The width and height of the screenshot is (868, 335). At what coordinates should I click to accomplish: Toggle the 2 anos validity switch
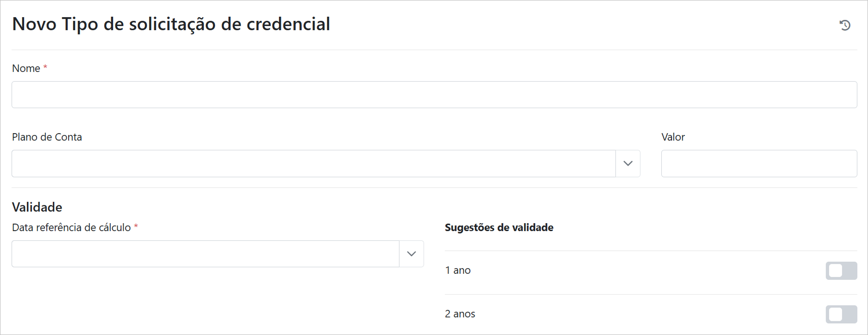tap(841, 314)
